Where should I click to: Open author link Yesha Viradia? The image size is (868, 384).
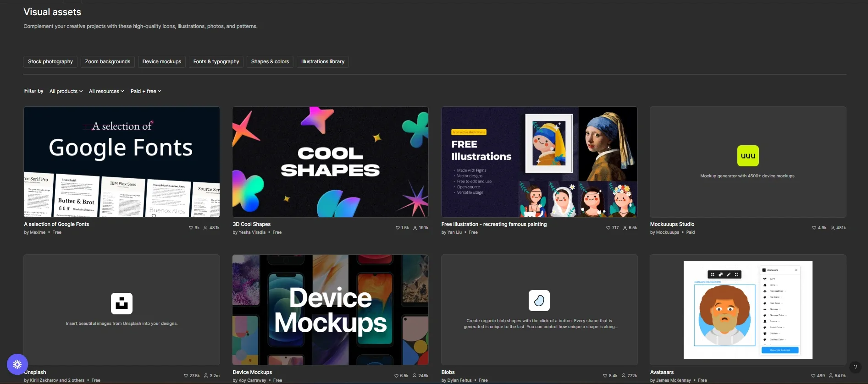[x=252, y=232]
